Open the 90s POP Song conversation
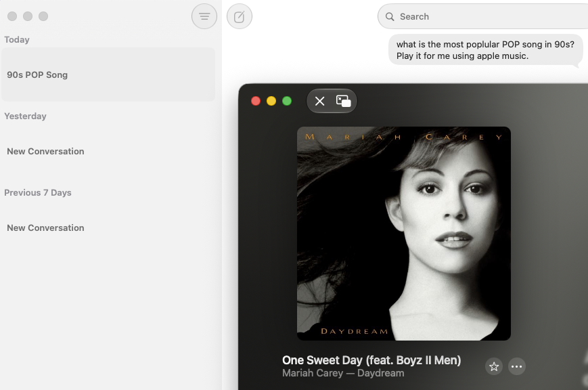This screenshot has height=390, width=588. [x=108, y=74]
